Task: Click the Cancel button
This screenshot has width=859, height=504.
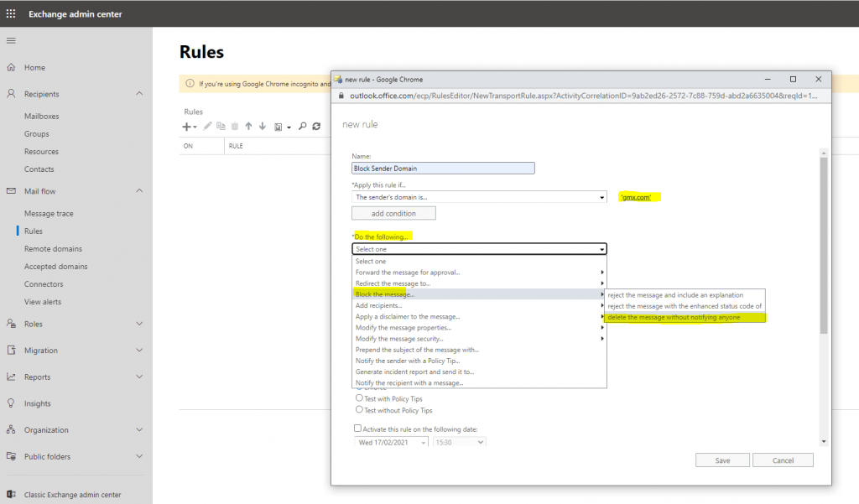Action: tap(783, 460)
